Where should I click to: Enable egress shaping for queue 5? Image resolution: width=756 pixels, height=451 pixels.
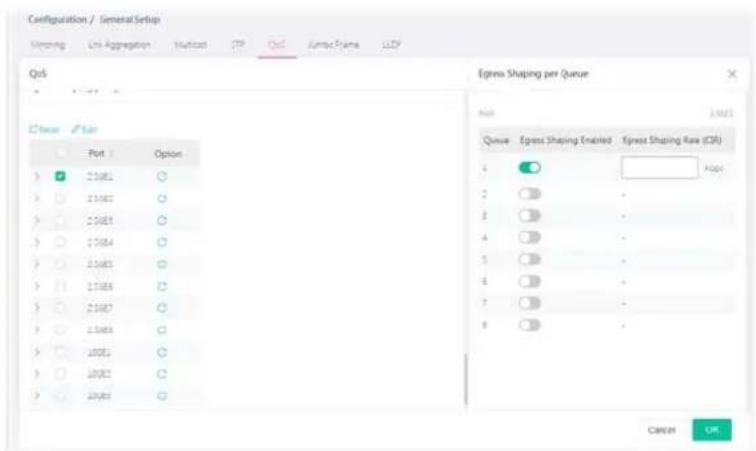coord(529,260)
